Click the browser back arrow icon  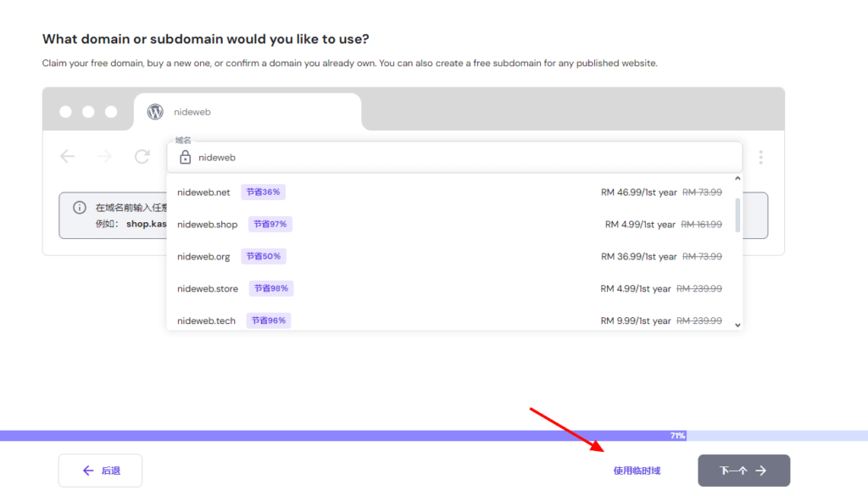pyautogui.click(x=68, y=157)
